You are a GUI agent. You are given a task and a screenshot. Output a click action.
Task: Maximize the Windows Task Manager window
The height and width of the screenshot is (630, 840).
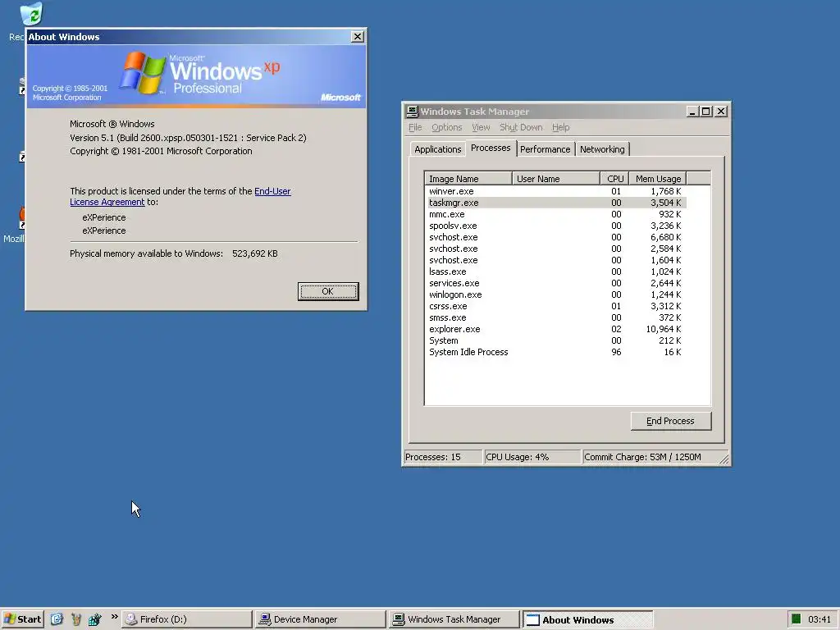[x=705, y=112]
